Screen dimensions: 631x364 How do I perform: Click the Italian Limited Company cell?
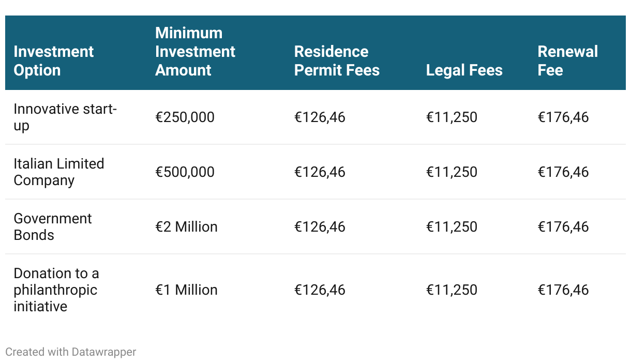click(x=59, y=172)
